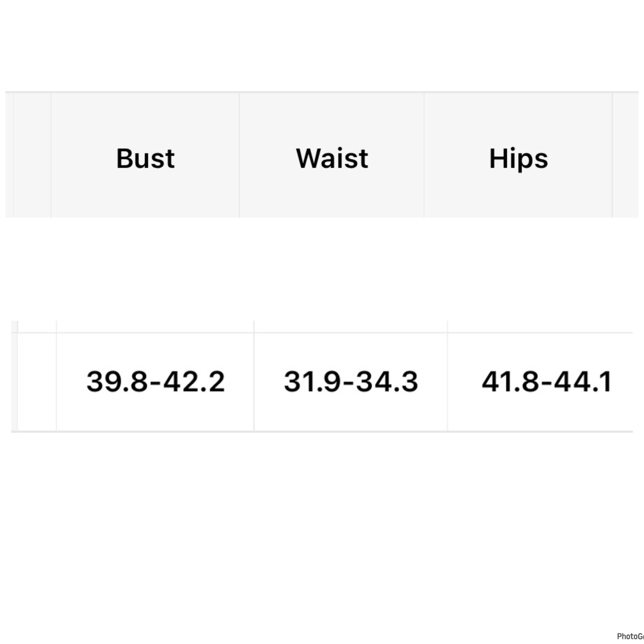Click the 31.9-34.3 waist measurement cell
The width and height of the screenshot is (644, 644).
click(x=351, y=382)
